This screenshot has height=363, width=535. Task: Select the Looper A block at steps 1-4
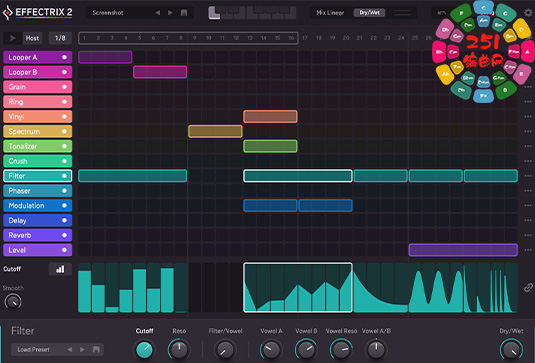pyautogui.click(x=105, y=57)
